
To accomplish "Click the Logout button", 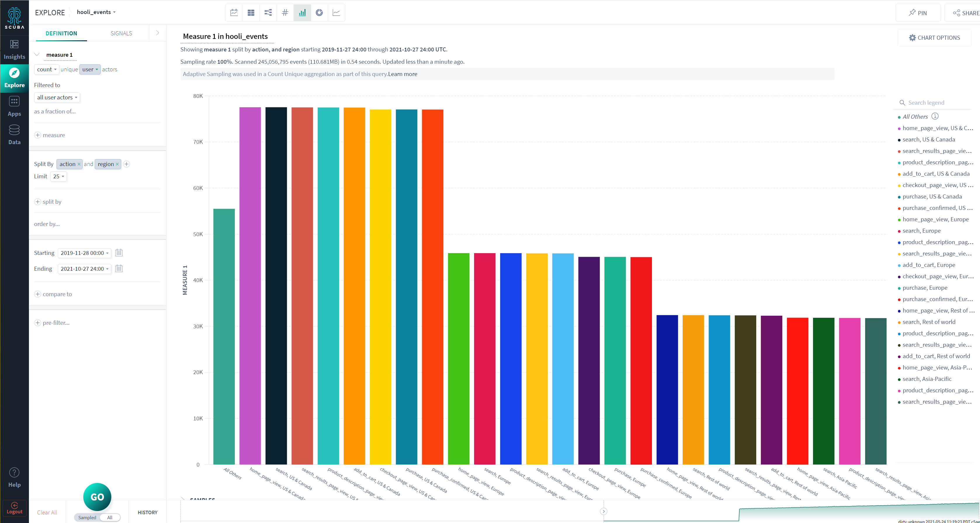I will [x=14, y=508].
